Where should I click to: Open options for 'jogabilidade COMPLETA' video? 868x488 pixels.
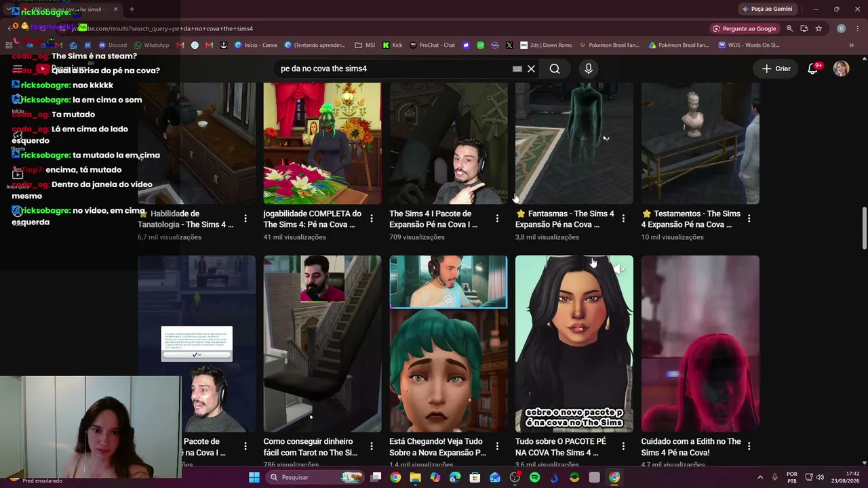[372, 218]
